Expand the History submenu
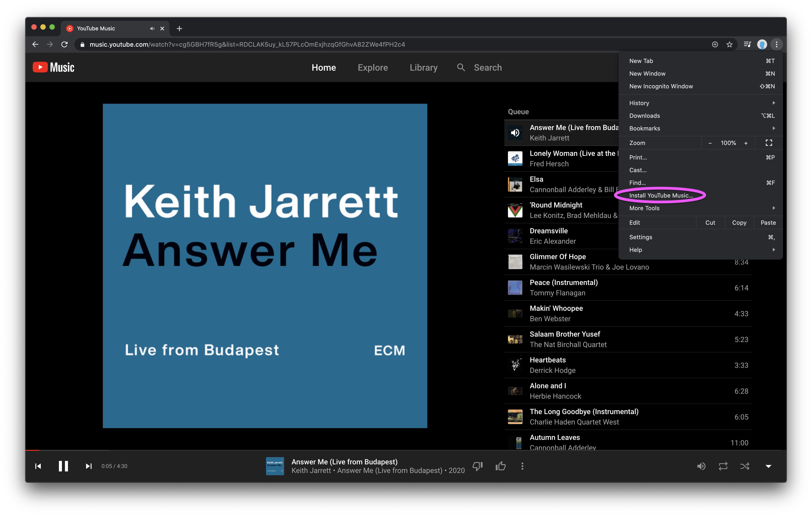 pyautogui.click(x=701, y=103)
